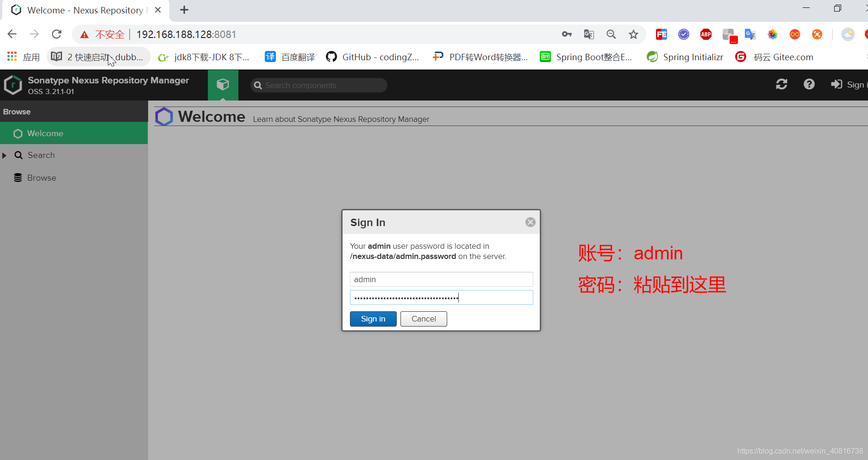
Task: Click the new tab plus button
Action: 184,10
